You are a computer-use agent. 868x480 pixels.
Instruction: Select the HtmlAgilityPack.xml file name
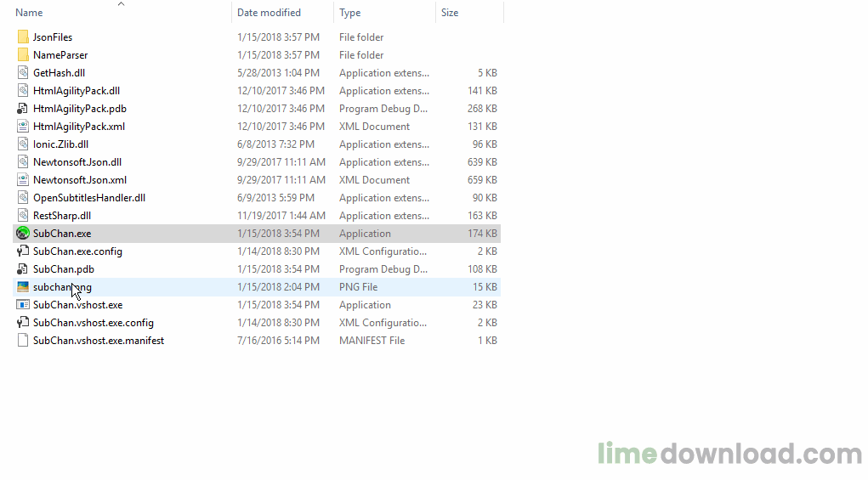79,127
